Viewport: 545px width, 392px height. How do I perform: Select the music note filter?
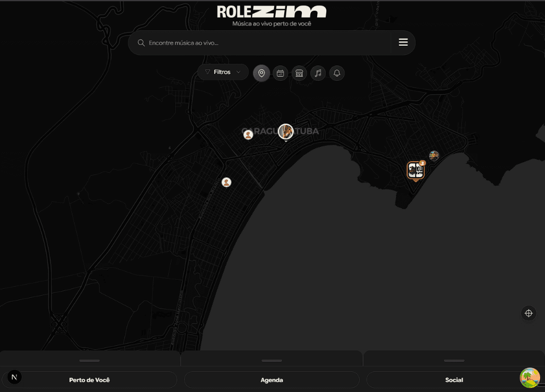[x=318, y=73]
